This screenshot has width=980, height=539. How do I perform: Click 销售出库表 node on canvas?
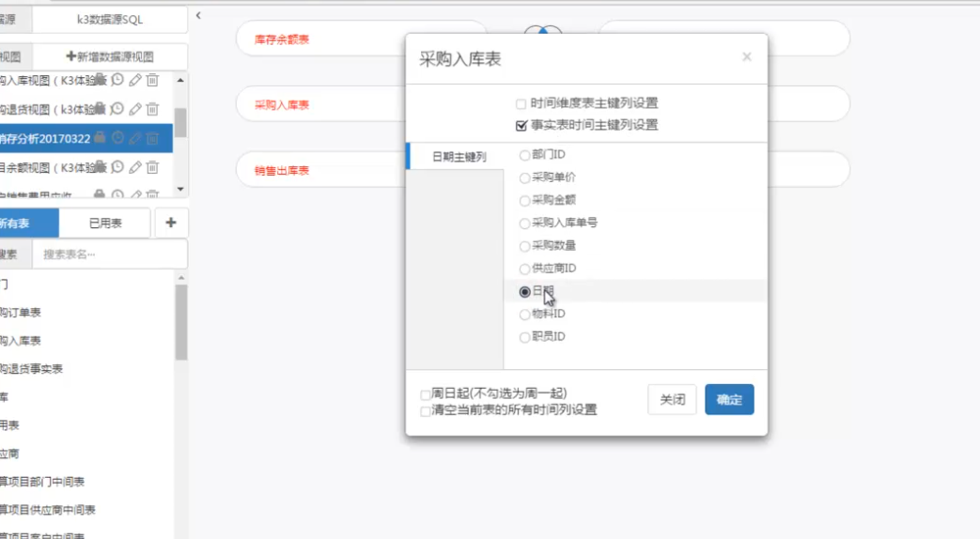coord(282,171)
